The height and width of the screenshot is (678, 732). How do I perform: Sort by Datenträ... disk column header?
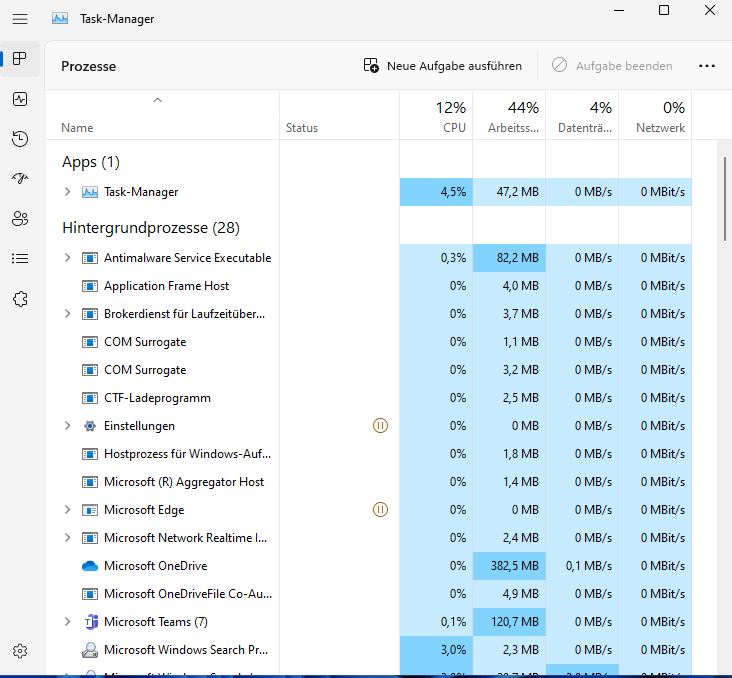(x=582, y=115)
